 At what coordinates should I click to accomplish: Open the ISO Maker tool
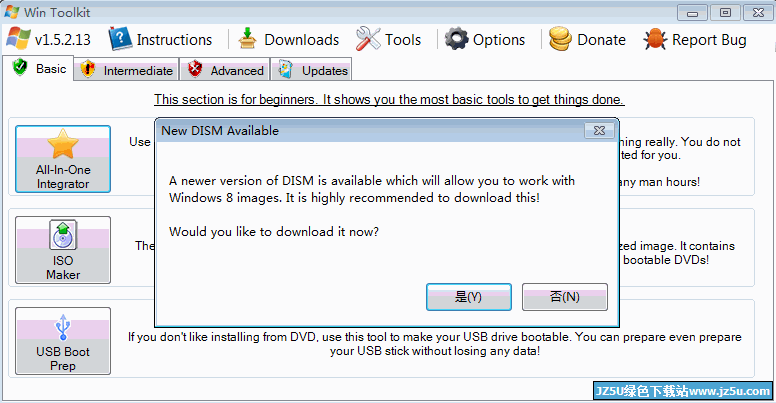click(x=63, y=250)
